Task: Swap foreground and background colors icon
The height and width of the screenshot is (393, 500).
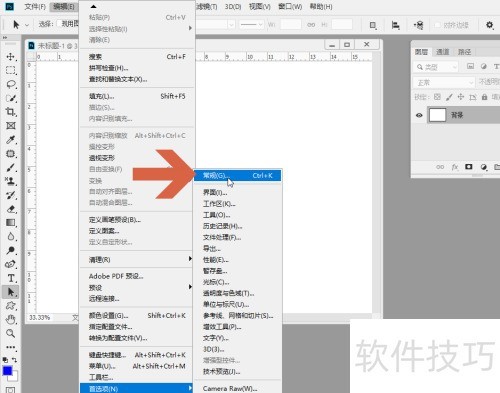Action: click(14, 360)
